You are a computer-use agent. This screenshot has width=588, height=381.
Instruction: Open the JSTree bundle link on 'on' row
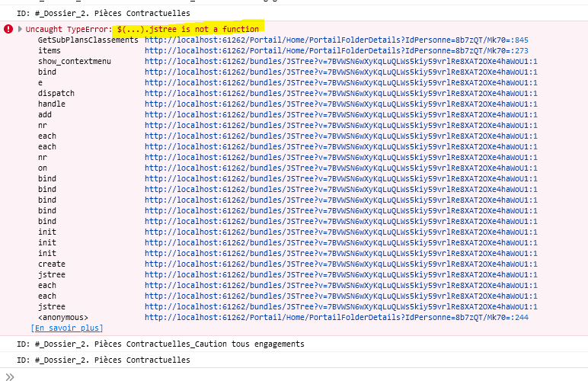(341, 168)
